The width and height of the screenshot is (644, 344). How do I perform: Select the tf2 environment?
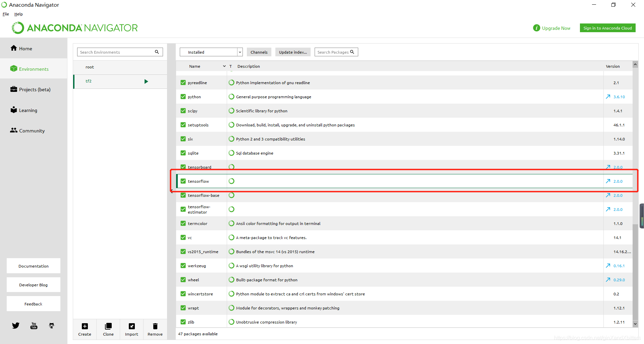tap(120, 81)
